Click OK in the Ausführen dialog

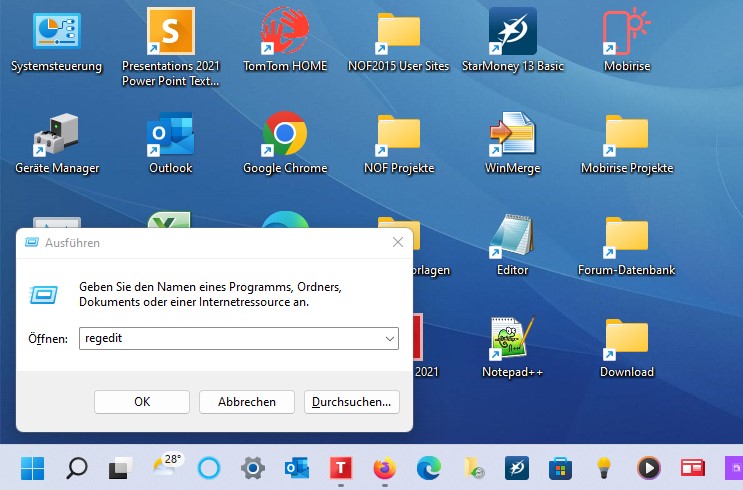click(x=142, y=401)
